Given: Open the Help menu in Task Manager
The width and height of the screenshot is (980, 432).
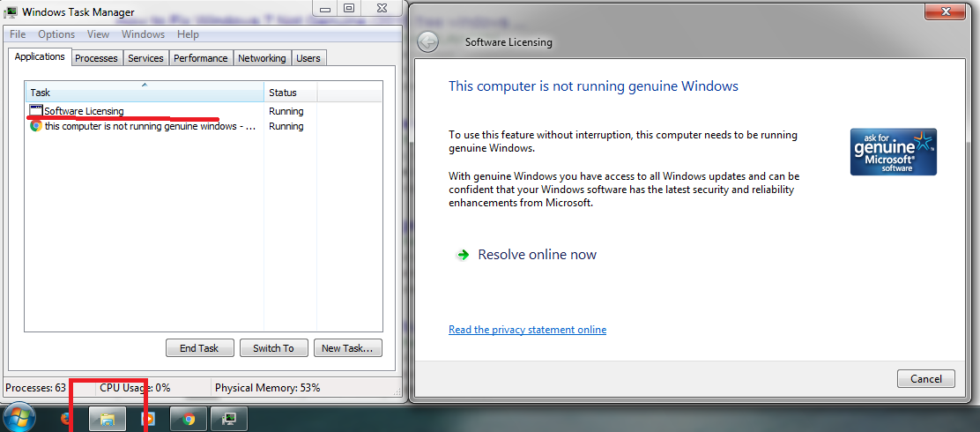Looking at the screenshot, I should (188, 34).
